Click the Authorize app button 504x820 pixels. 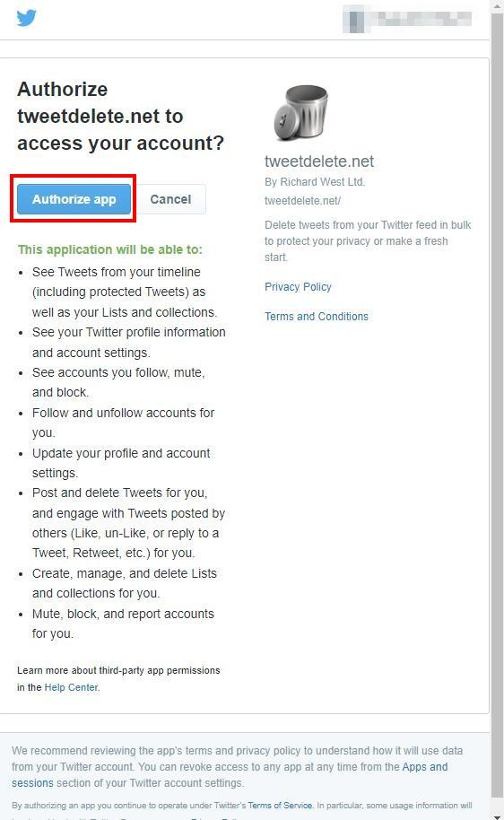coord(74,199)
